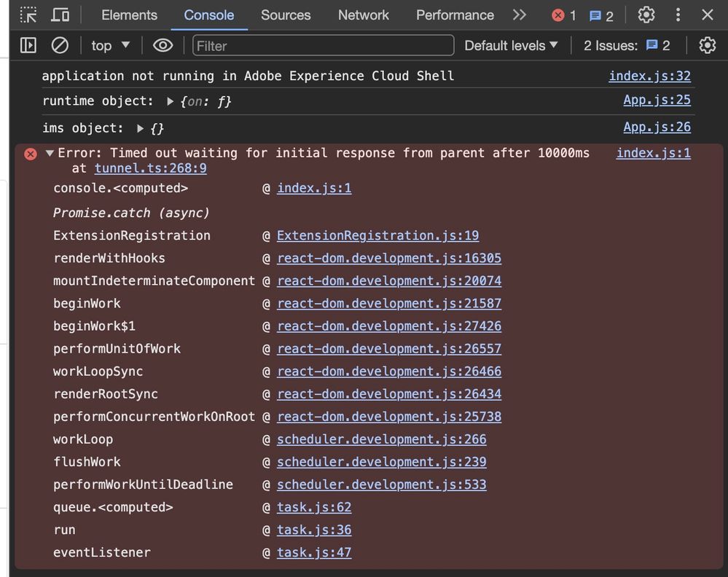Show more tabs with the double chevron
Screen dimensions: 728x577
click(519, 15)
